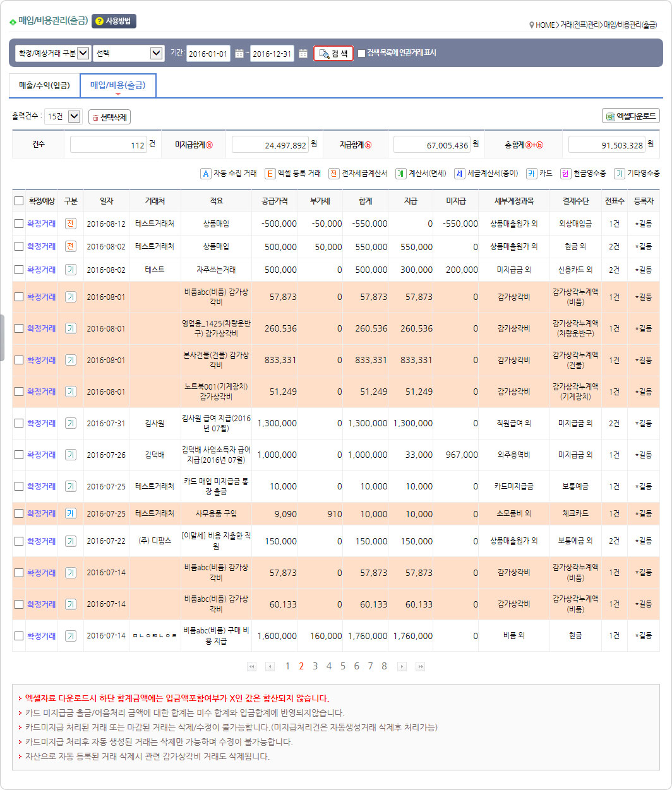Click the 기 icon in 노트북001 감가상각비 row

click(71, 392)
